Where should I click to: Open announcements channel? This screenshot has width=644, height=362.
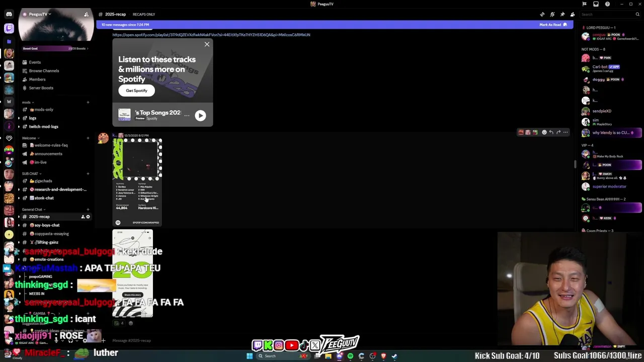[48, 154]
